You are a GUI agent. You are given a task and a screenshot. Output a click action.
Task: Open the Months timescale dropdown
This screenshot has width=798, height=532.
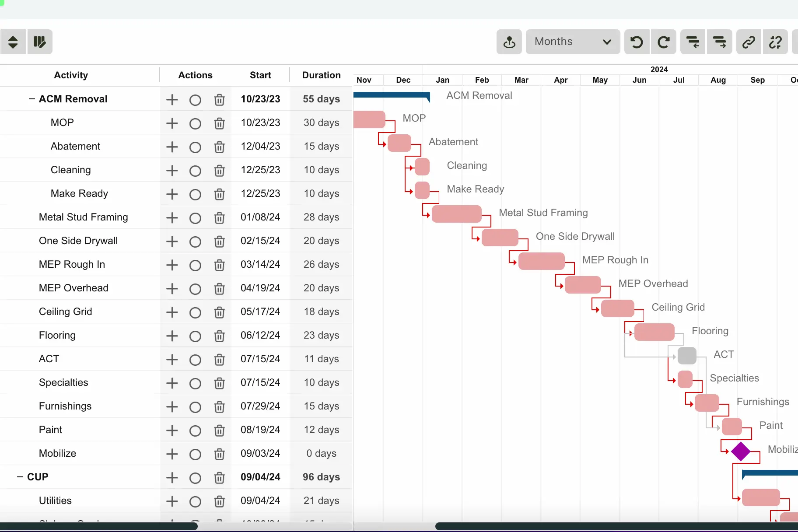(x=572, y=42)
